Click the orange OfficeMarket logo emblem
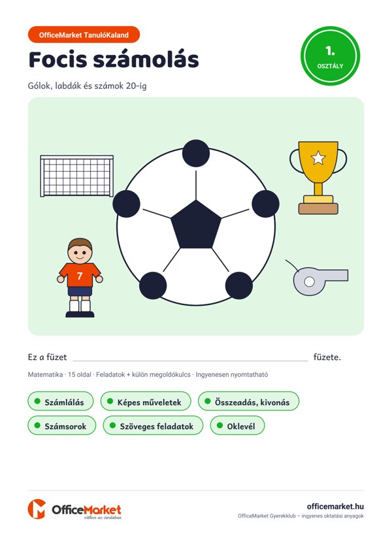This screenshot has height=554, width=392. (x=37, y=509)
